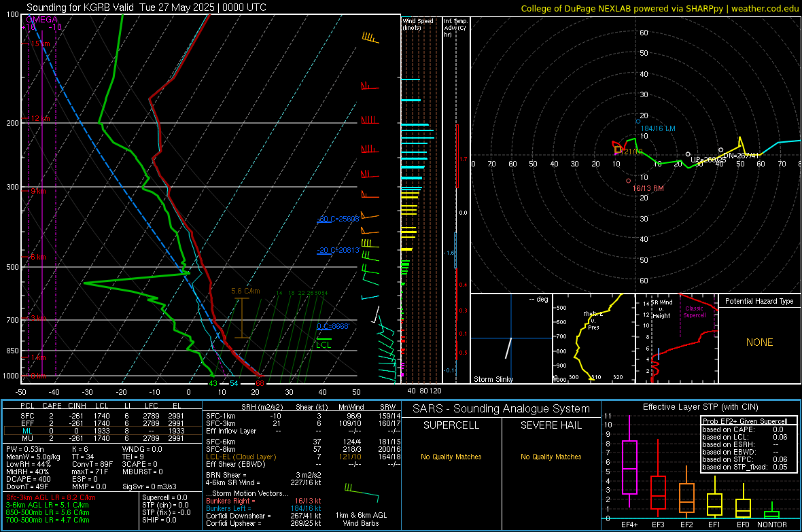802x532 pixels.
Task: Select the MU parcel row
Action: click(x=101, y=438)
